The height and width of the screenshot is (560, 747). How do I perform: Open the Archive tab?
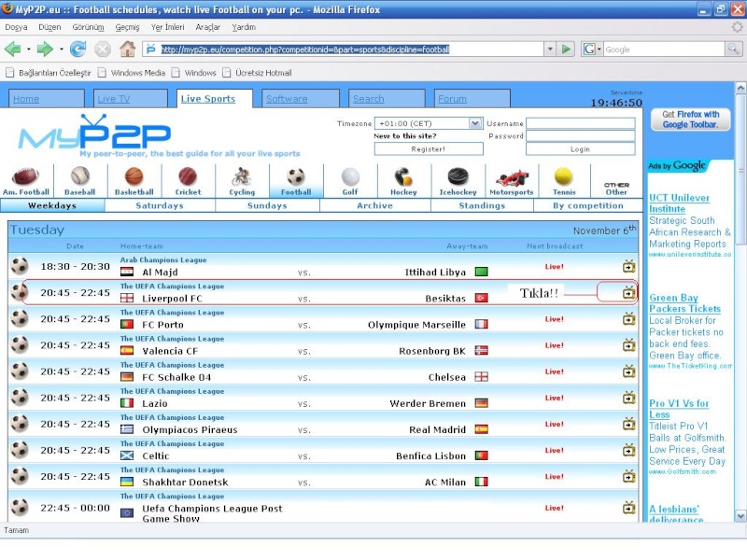(x=375, y=205)
